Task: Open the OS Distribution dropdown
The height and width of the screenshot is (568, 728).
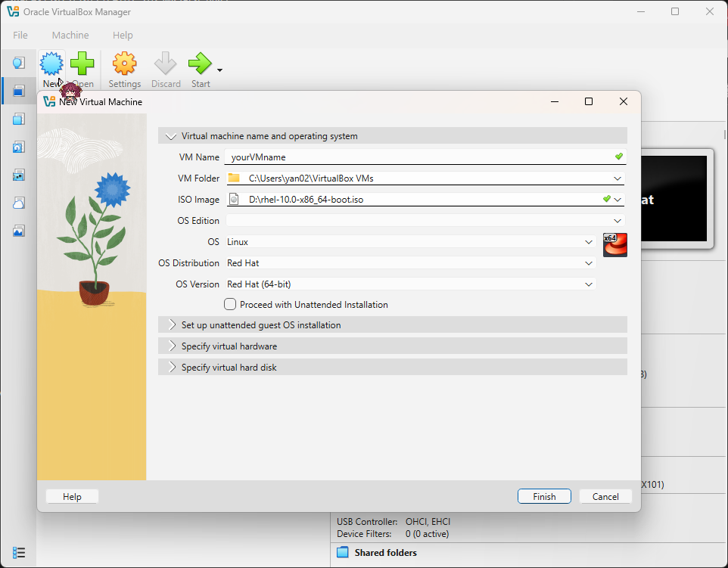Action: (589, 262)
